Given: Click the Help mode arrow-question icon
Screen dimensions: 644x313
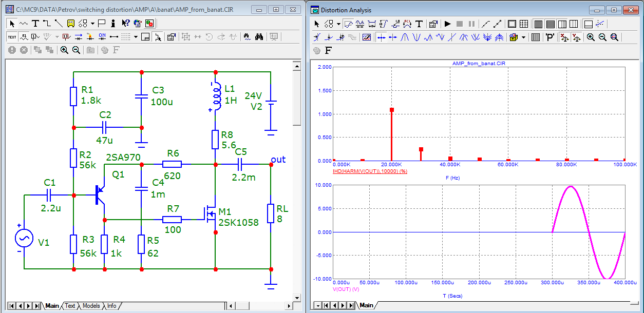Looking at the screenshot, I should [125, 23].
